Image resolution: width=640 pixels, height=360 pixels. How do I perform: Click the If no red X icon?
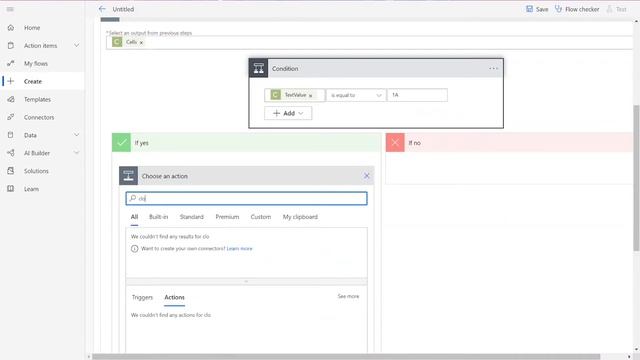[395, 142]
